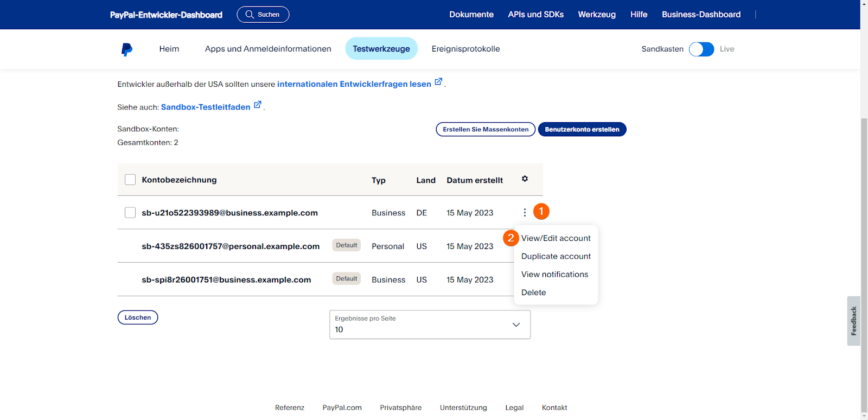
Task: Toggle the Sandkasten/Live switch
Action: [x=701, y=49]
